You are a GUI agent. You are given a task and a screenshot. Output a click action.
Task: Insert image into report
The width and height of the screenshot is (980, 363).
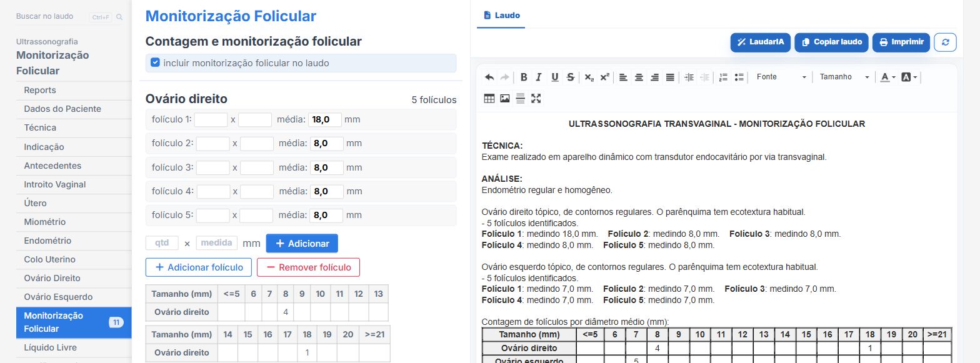pos(504,98)
